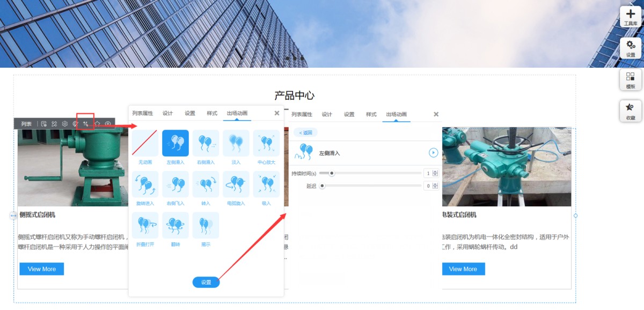Decrease the 延迟 delay stepper value
This screenshot has width=644, height=310.
[435, 188]
